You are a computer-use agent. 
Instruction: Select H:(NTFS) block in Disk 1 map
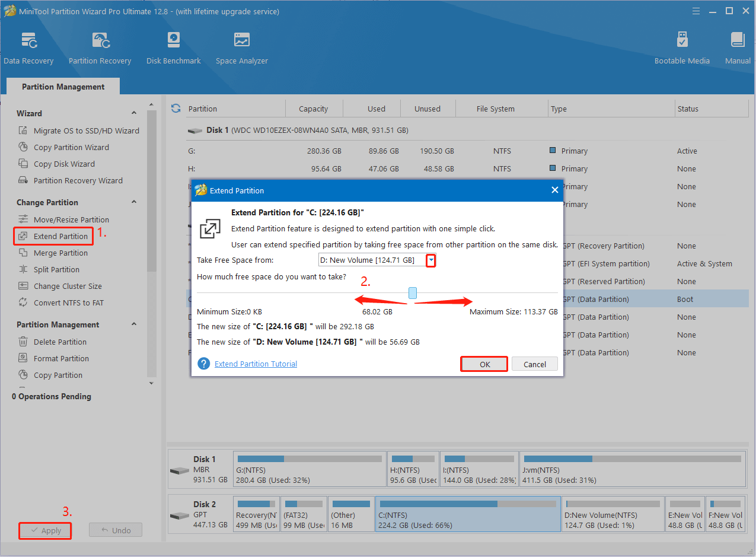pos(413,469)
